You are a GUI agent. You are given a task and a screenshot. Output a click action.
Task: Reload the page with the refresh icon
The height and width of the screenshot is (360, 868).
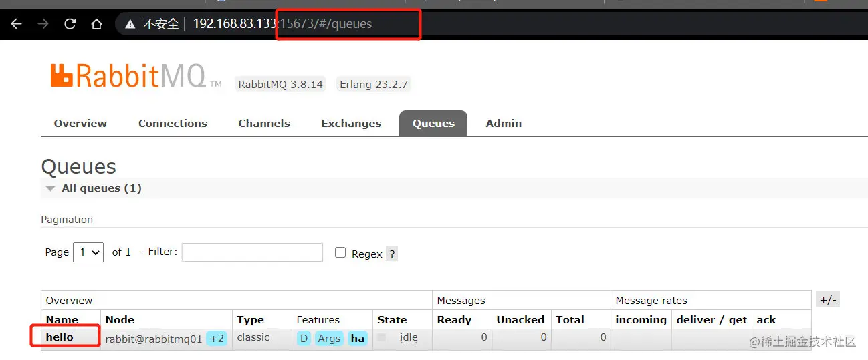click(70, 24)
